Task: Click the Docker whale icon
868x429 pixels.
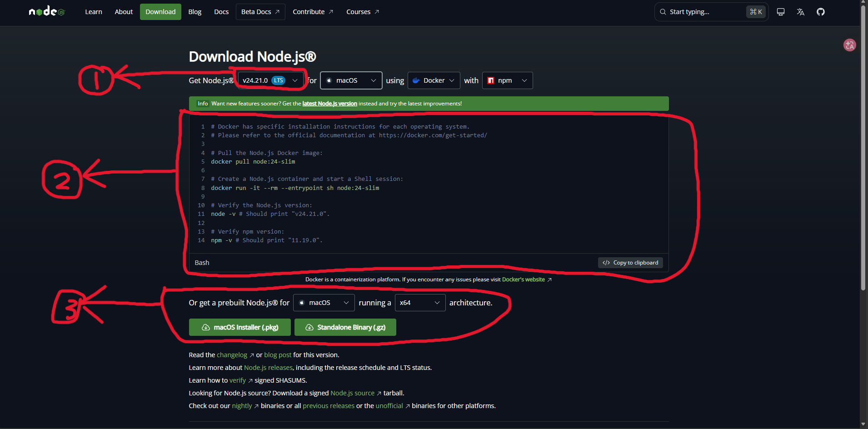Action: (416, 80)
